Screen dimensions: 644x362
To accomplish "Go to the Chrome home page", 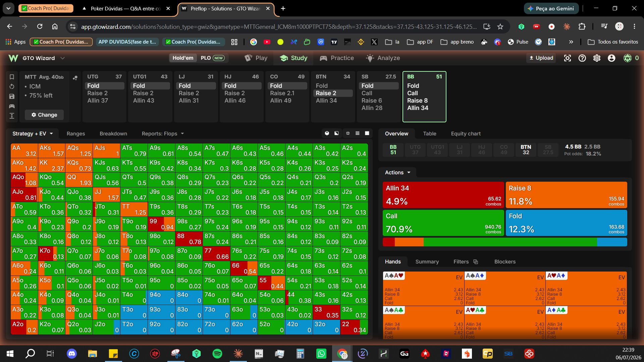I will pos(55,26).
